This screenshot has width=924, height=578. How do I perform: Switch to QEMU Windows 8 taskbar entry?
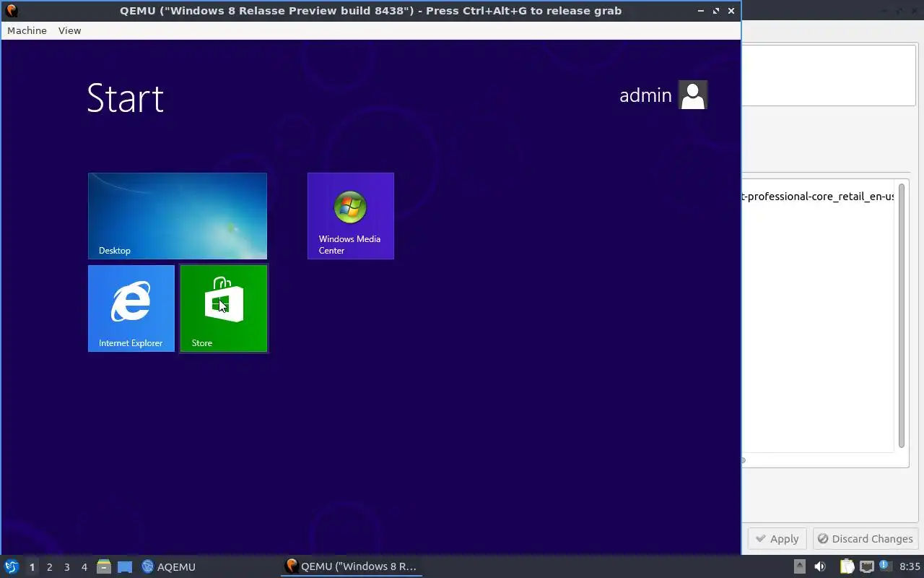point(352,566)
